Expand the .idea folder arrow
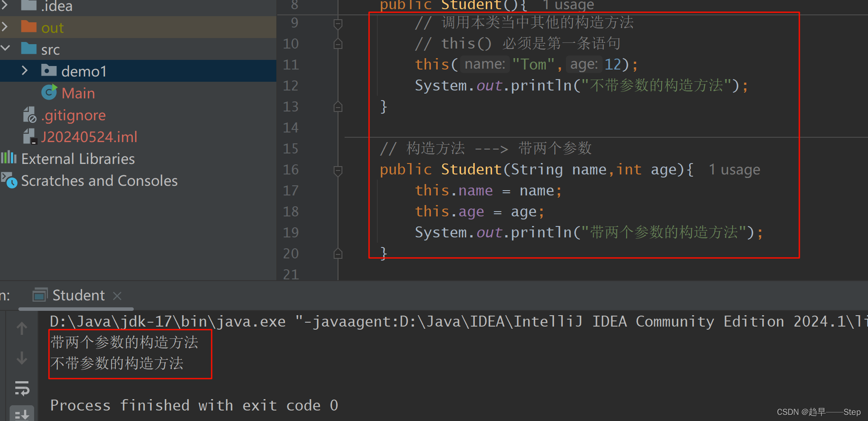This screenshot has height=421, width=868. point(5,5)
